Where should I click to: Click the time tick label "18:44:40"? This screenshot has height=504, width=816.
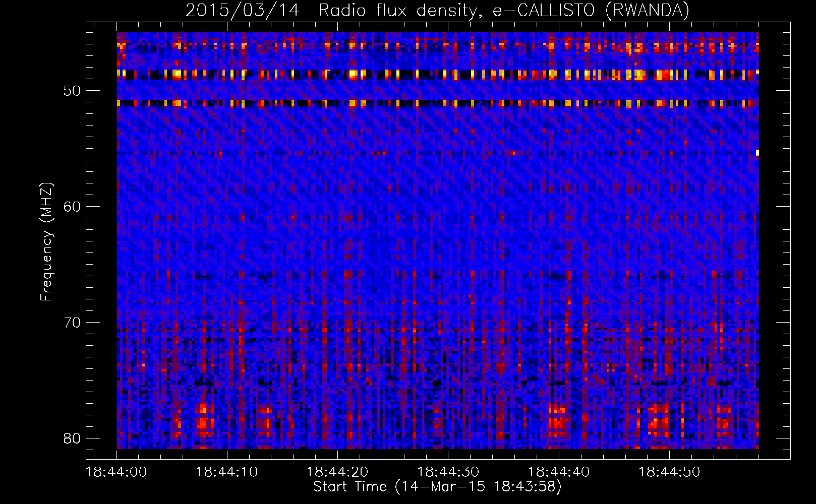[559, 472]
